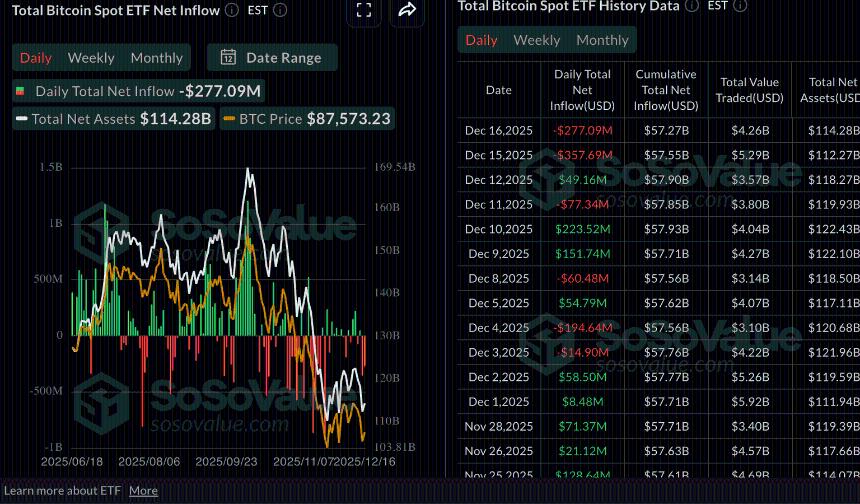Select Monthly tab in history table

click(x=602, y=40)
